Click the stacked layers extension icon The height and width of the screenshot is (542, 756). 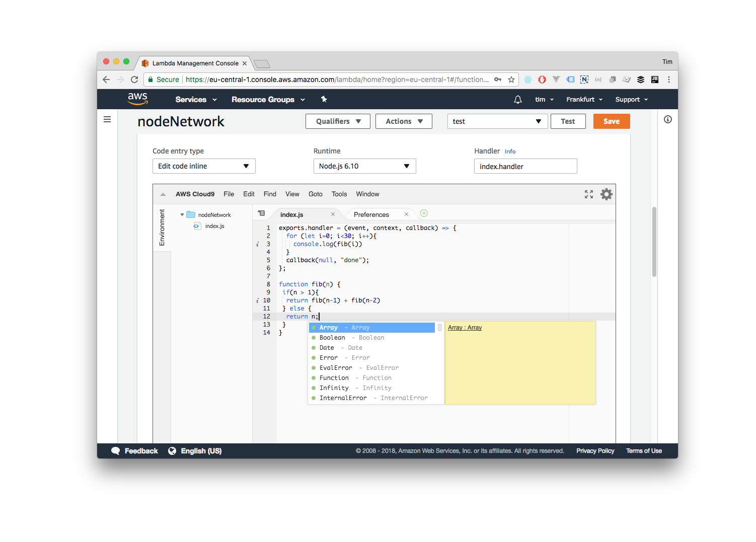(641, 80)
